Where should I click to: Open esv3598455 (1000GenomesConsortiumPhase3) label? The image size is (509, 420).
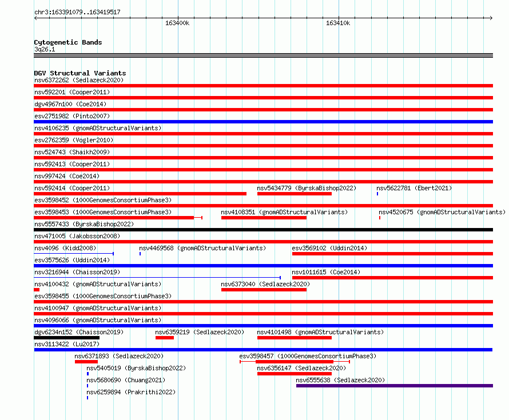coord(103,296)
